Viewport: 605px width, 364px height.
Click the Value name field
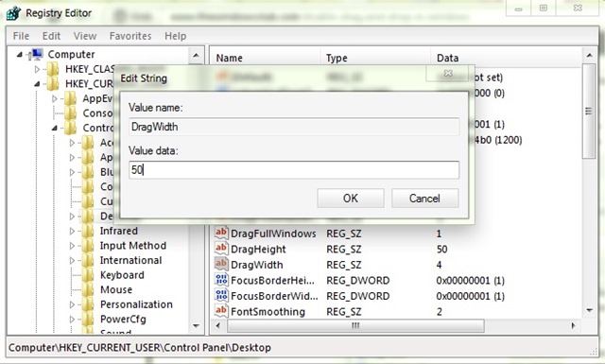(x=294, y=127)
